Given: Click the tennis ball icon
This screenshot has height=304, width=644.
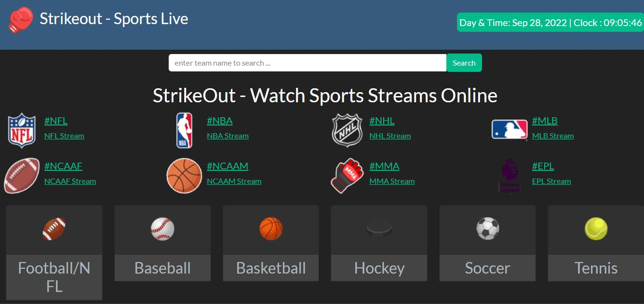Looking at the screenshot, I should tap(596, 229).
